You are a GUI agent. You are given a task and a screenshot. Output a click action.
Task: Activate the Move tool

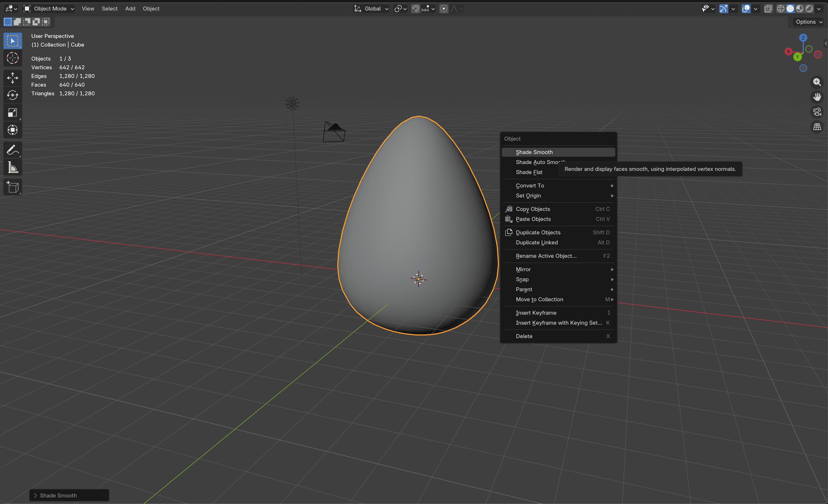tap(13, 78)
